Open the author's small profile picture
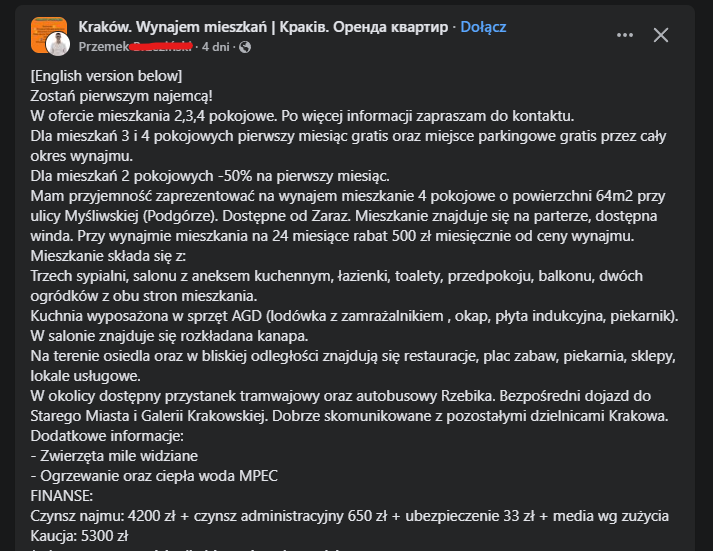Viewport: 713px width, 551px height. 58,43
